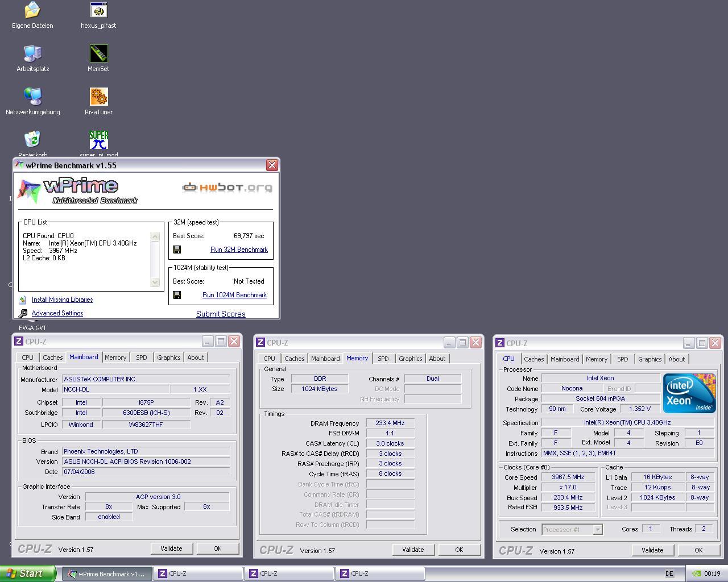Open Graphics tab in Mainboard CPU-Z window
Image resolution: width=728 pixels, height=582 pixels.
(168, 357)
